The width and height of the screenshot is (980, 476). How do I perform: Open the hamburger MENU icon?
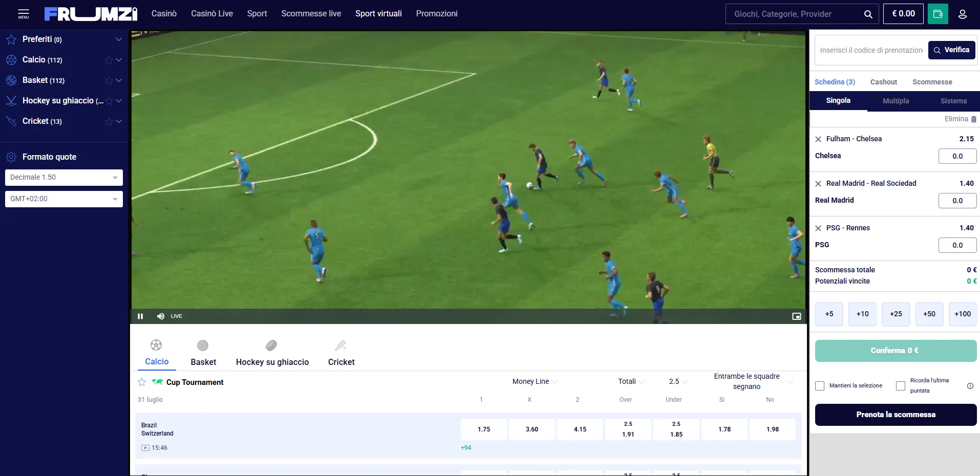pyautogui.click(x=24, y=14)
